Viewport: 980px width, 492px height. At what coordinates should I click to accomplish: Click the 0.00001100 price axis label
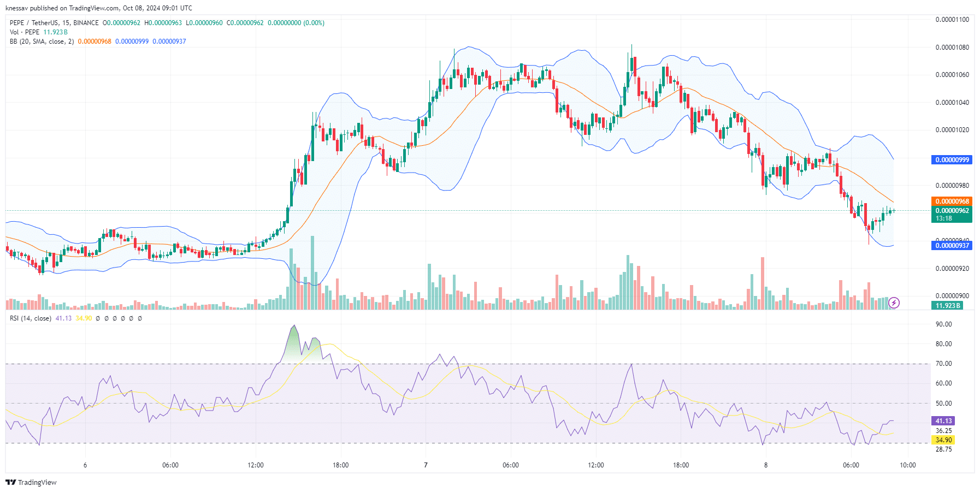[952, 20]
